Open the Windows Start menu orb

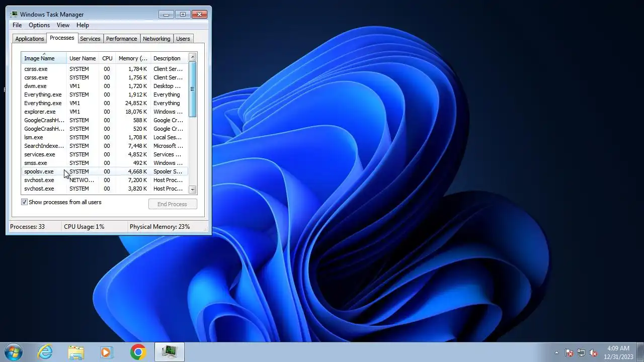coord(13,352)
